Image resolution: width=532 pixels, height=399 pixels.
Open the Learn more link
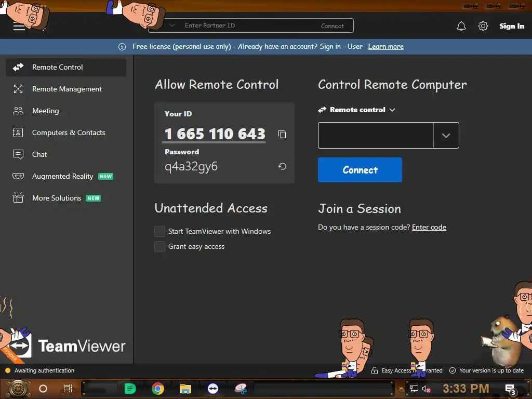pos(386,46)
